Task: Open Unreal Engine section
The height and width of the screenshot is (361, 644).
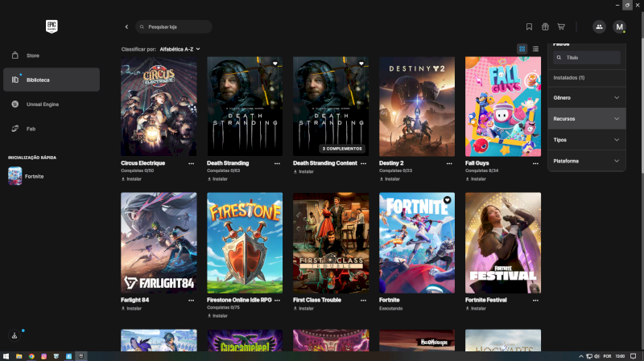Action: click(x=52, y=105)
